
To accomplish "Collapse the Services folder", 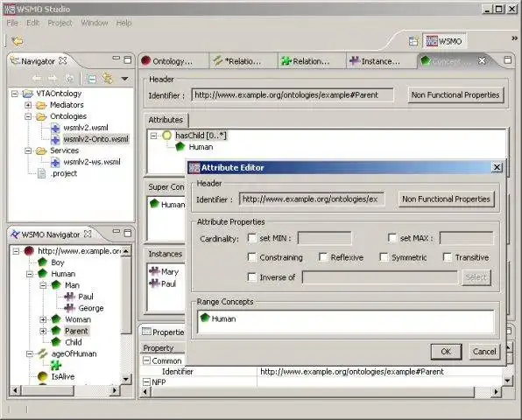I will 28,150.
